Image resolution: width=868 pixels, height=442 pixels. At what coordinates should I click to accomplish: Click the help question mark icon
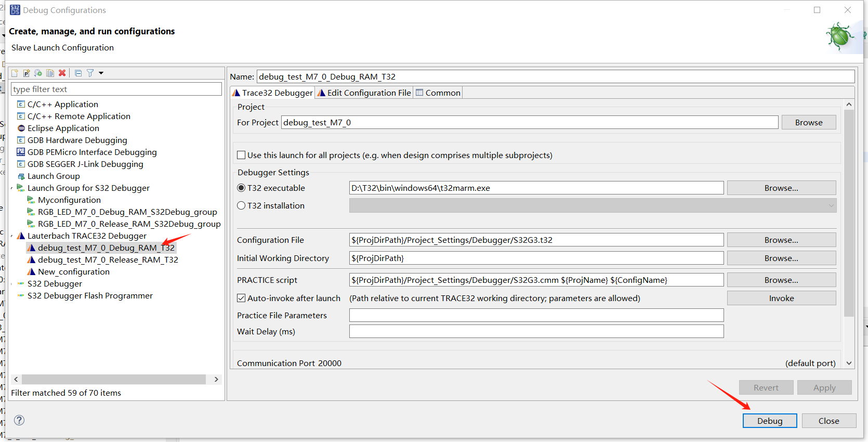(x=19, y=420)
